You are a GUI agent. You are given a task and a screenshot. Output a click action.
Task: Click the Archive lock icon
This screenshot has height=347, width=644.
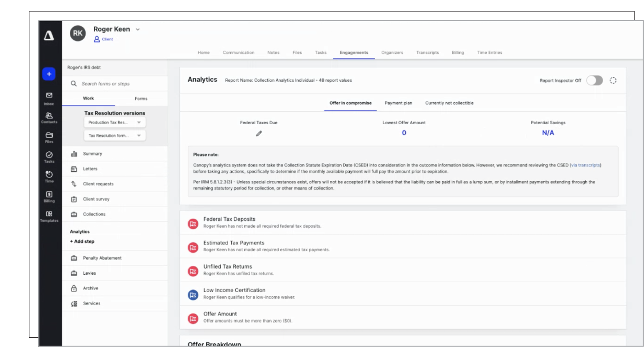74,288
